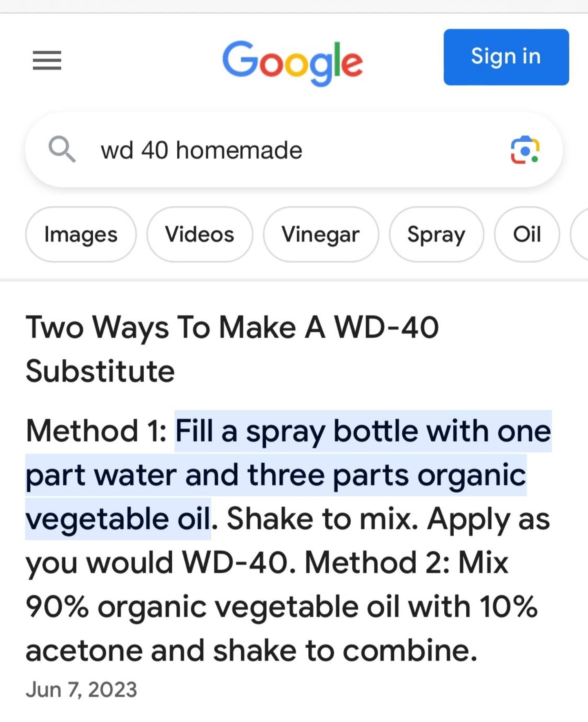588x722 pixels.
Task: Click the highlighted "vegetable oil" phrase
Action: point(118,519)
